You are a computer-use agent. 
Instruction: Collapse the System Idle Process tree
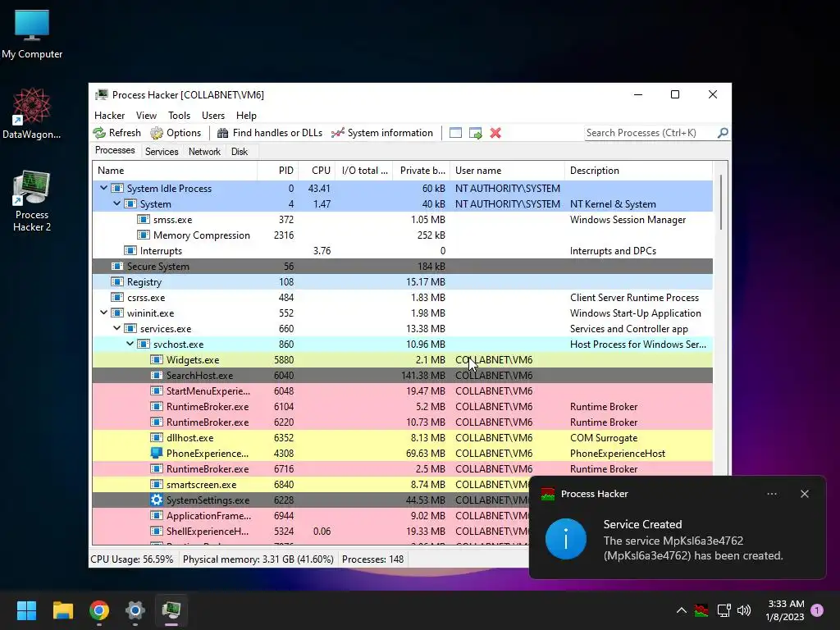pyautogui.click(x=103, y=188)
